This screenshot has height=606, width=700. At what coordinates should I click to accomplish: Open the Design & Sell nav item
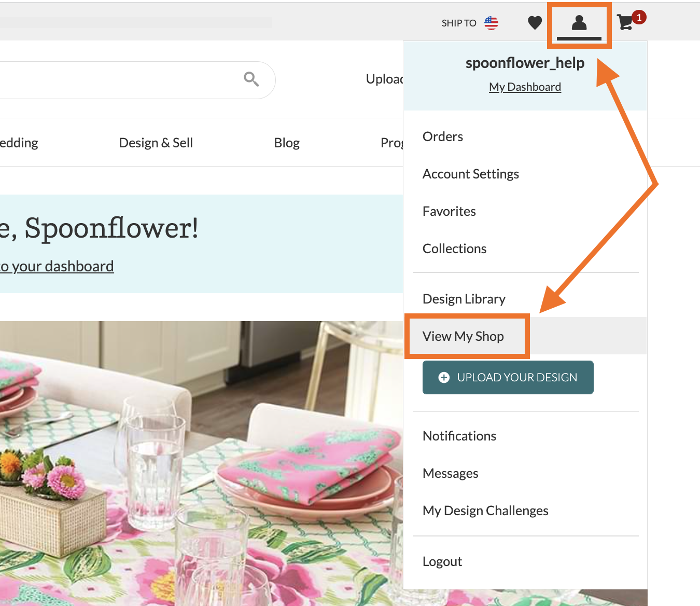[156, 143]
